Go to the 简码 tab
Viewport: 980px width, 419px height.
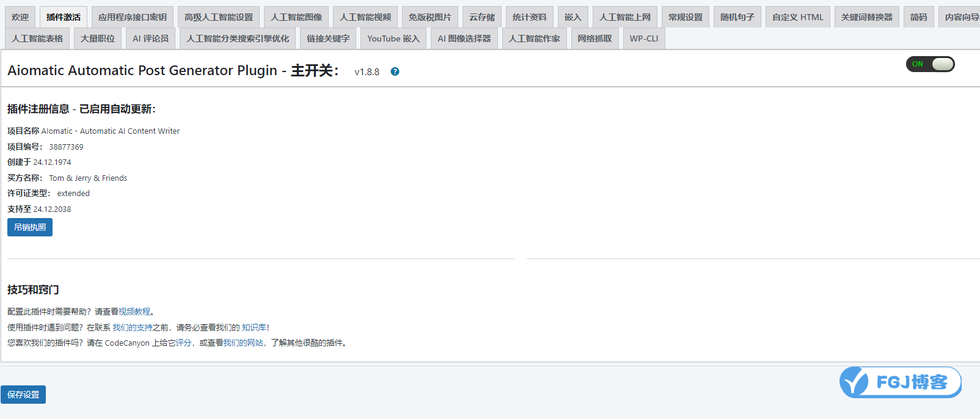919,17
